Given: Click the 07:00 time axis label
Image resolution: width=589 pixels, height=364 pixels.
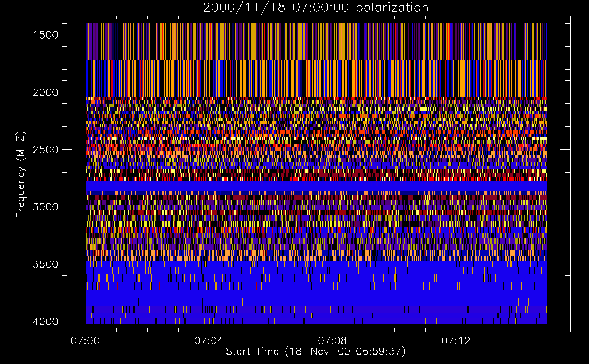Looking at the screenshot, I should point(85,341).
